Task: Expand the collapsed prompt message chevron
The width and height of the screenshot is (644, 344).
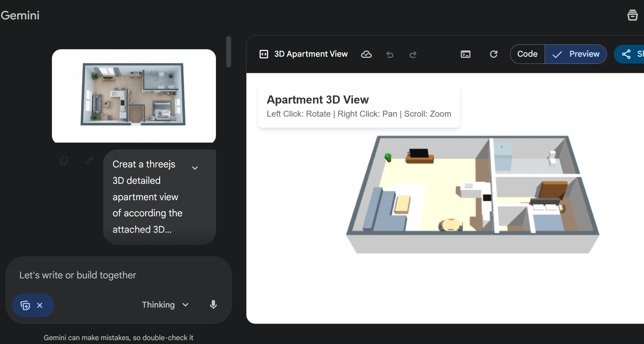Action: click(195, 168)
